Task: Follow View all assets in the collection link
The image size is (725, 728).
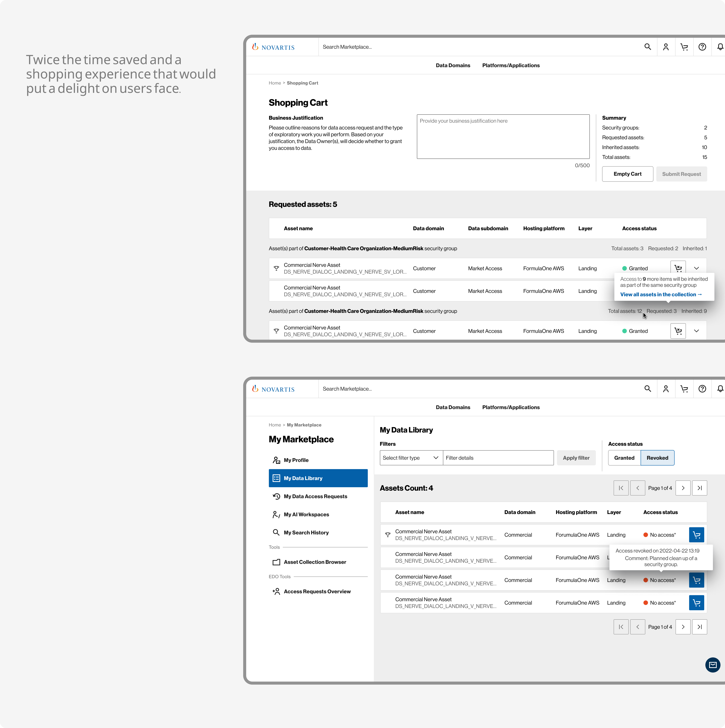Action: click(661, 294)
